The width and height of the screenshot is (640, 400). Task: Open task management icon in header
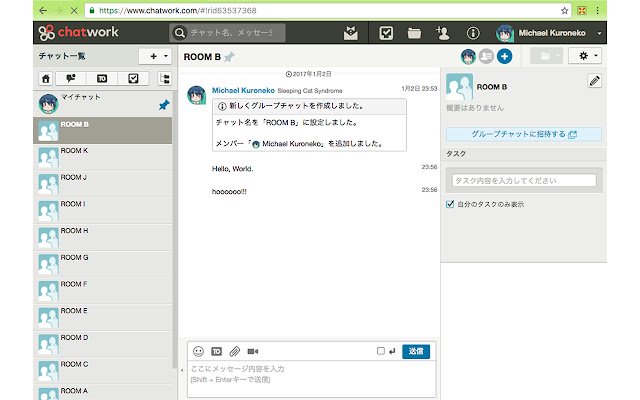click(386, 33)
